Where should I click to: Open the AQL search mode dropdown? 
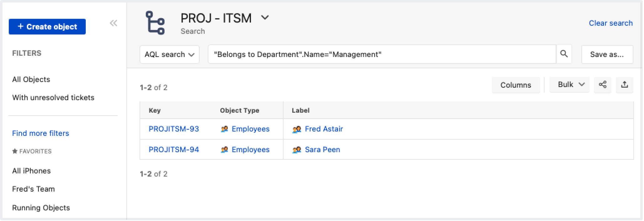(169, 54)
